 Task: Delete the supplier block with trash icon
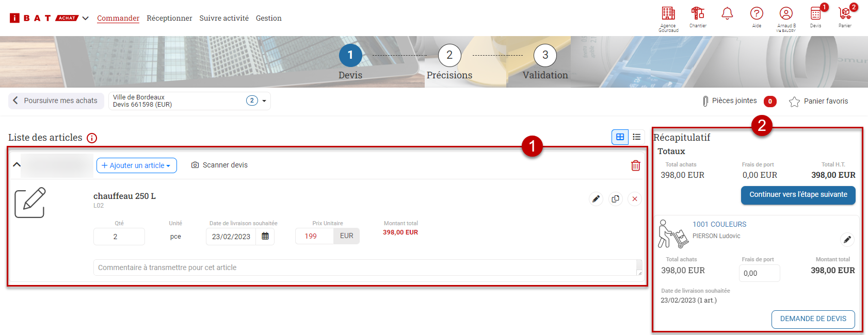coord(635,165)
